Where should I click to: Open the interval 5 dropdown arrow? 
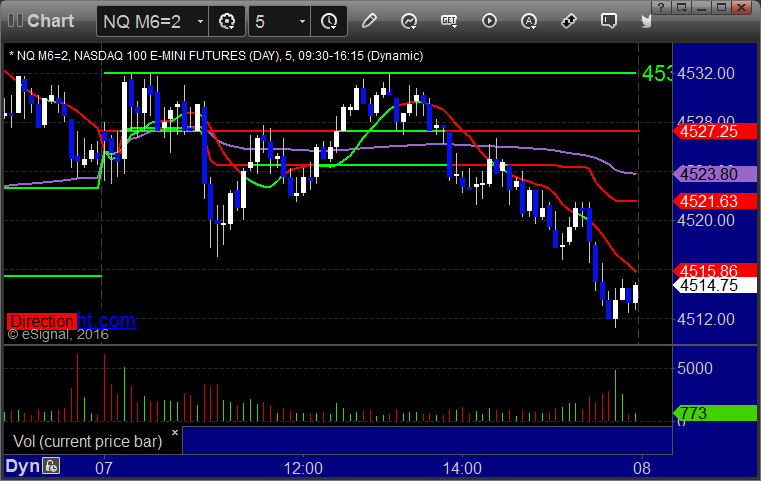point(302,22)
